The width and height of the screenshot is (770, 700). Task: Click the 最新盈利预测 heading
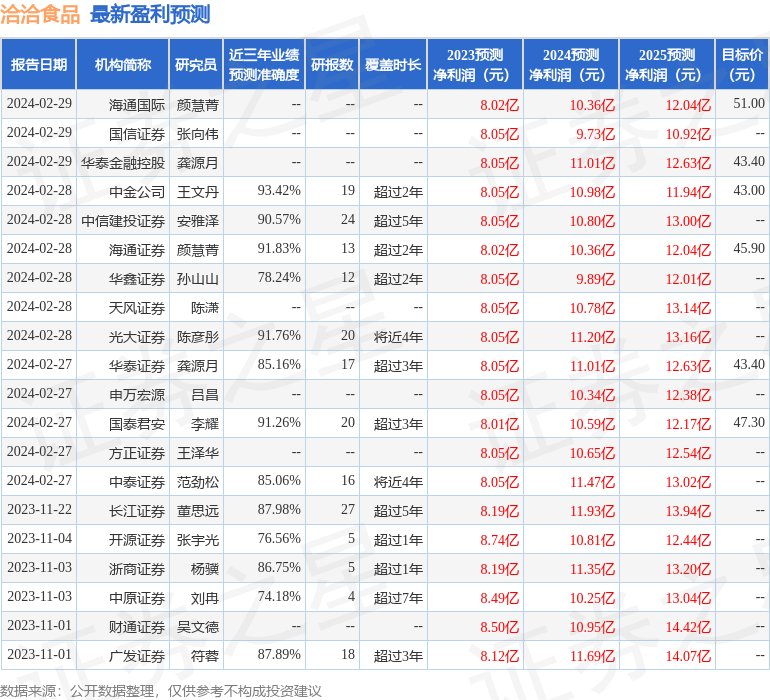(x=150, y=14)
